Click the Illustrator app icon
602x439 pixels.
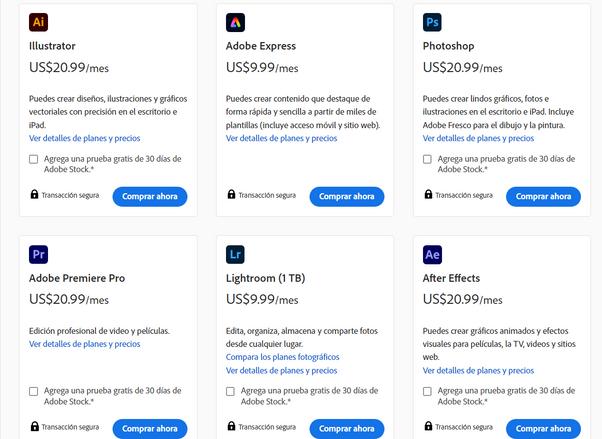click(39, 22)
